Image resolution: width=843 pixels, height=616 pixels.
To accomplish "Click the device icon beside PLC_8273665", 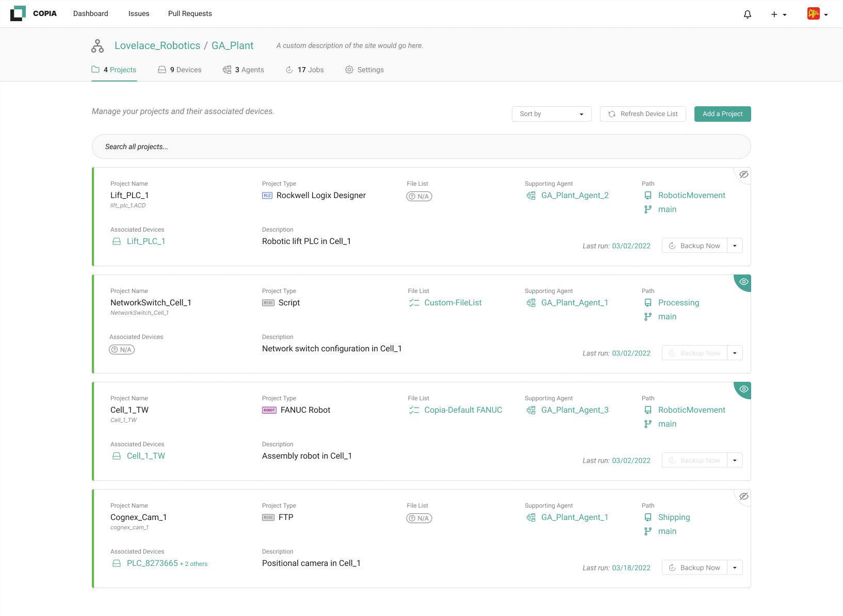I will pyautogui.click(x=117, y=563).
